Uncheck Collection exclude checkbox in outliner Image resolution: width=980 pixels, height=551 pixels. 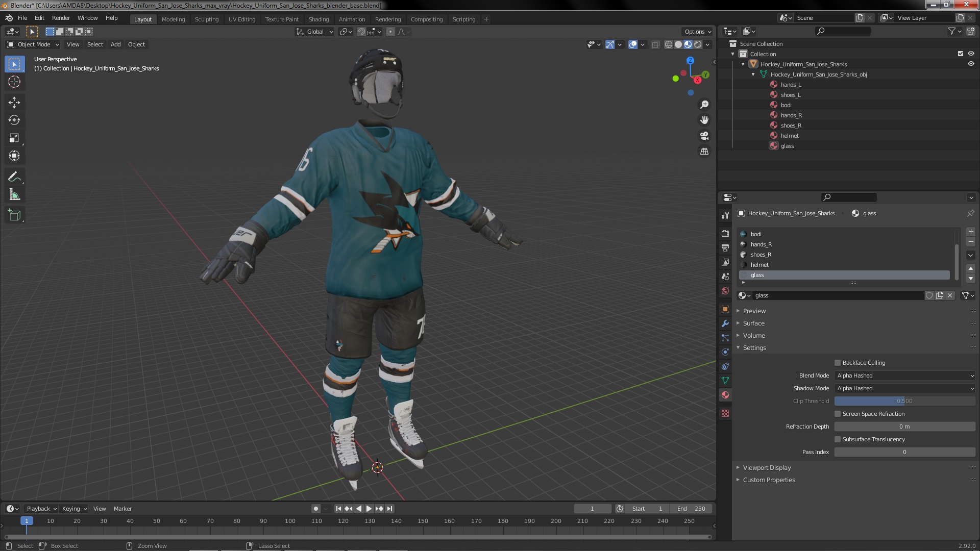coord(961,54)
